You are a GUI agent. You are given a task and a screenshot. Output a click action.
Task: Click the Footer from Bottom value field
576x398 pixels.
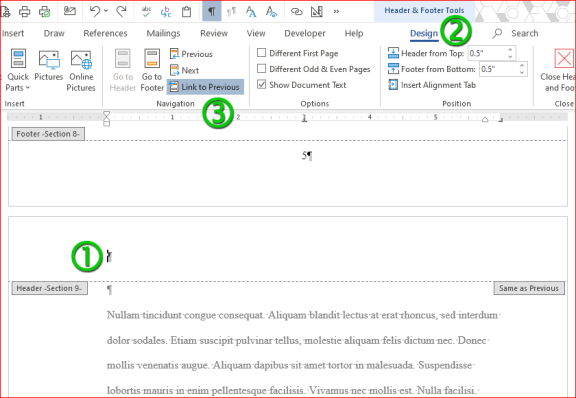click(498, 69)
